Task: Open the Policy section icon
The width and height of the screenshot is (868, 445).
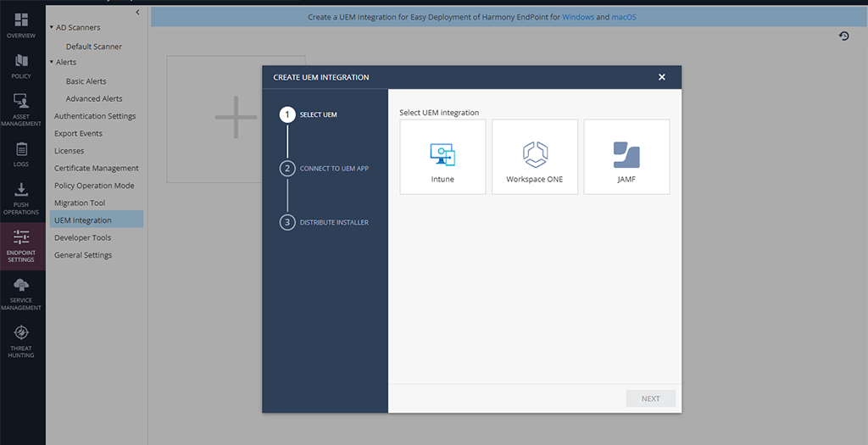Action: pos(21,60)
